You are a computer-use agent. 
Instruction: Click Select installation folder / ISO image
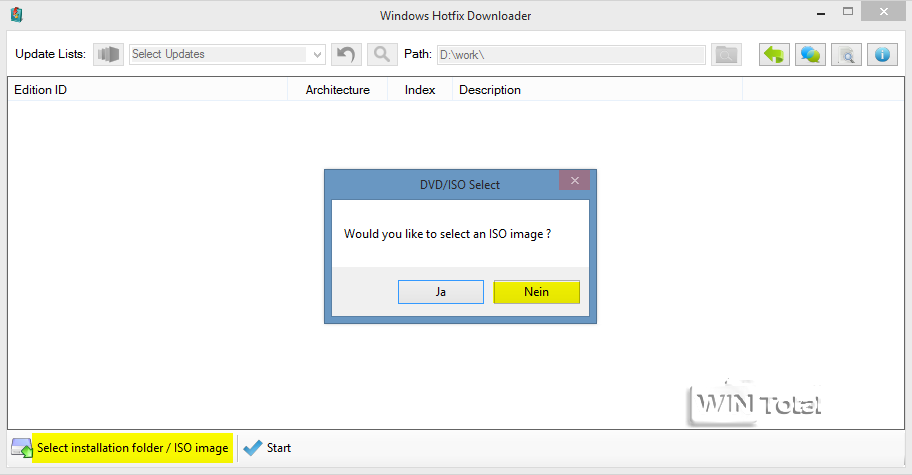133,448
